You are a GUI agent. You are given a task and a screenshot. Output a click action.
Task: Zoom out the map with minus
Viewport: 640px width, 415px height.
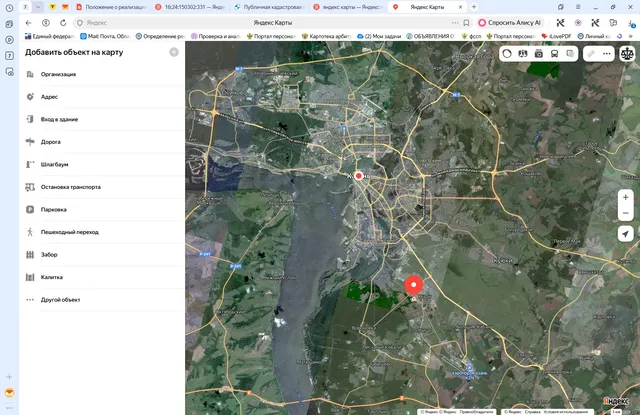(x=625, y=213)
